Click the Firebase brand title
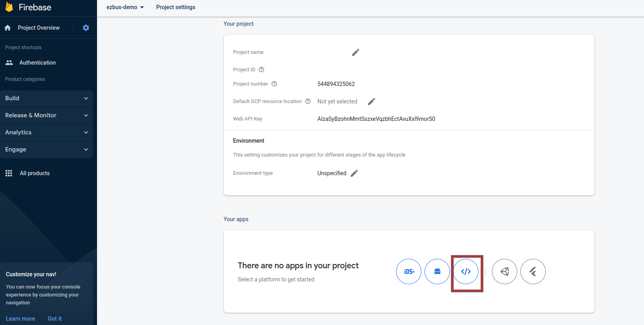This screenshot has width=644, height=325. [x=35, y=7]
